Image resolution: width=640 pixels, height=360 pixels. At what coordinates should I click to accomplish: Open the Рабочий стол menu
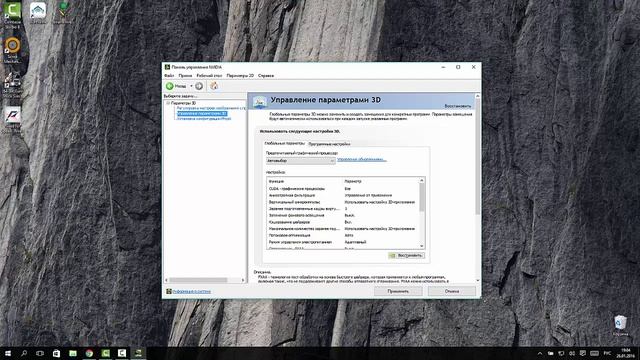point(209,76)
